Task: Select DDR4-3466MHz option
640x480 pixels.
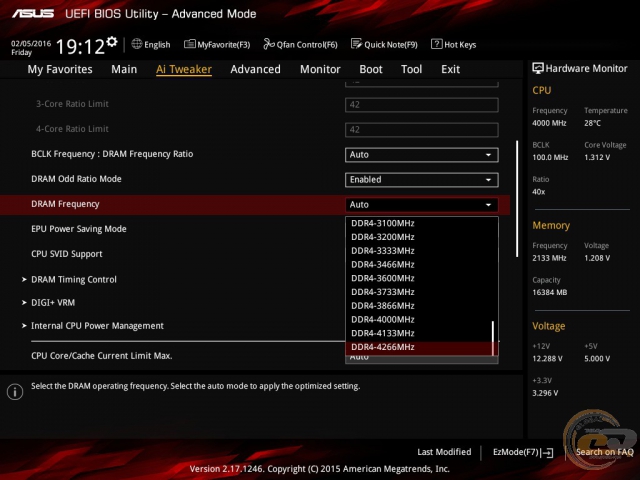Action: coord(422,264)
